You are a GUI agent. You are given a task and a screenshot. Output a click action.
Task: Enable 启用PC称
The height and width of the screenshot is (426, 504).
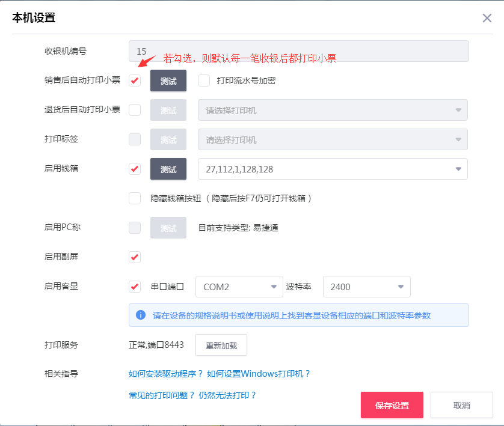click(134, 227)
